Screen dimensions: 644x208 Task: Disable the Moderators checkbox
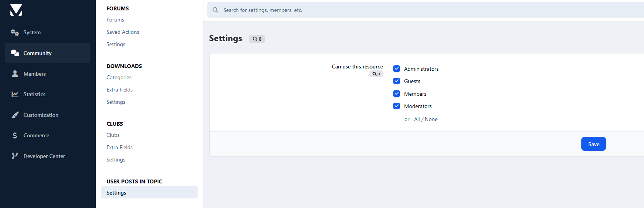coord(396,106)
